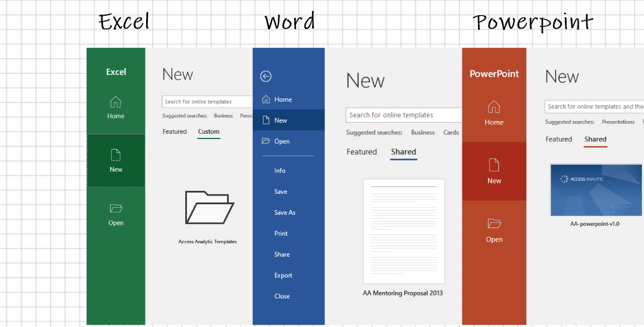Click the Open folder icon in Word sidebar

pos(266,141)
